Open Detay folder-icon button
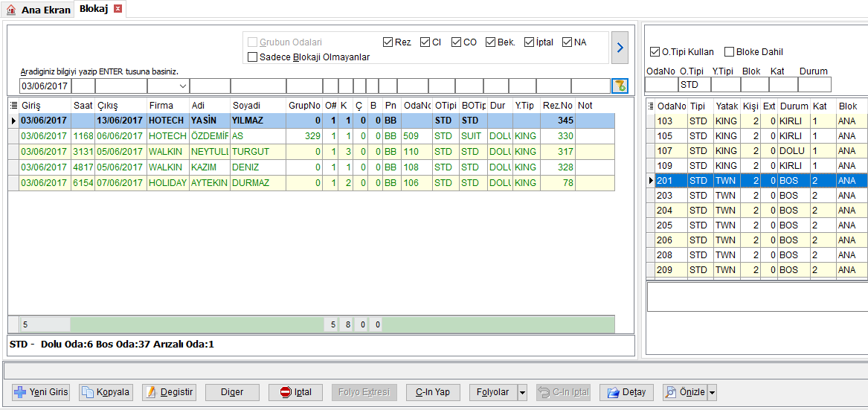 point(627,392)
